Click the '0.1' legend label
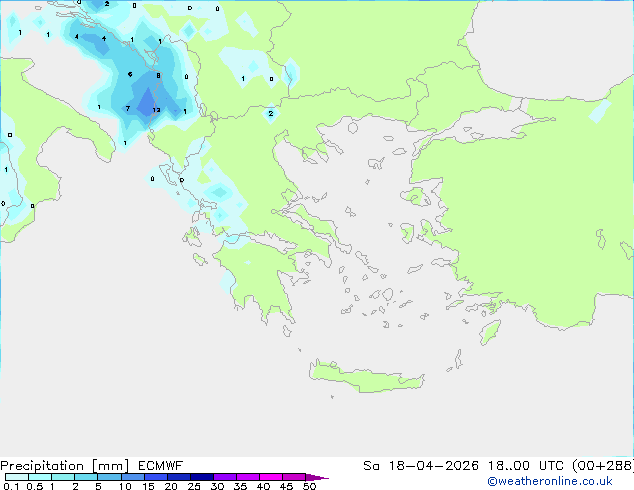The image size is (634, 490). coord(11,486)
